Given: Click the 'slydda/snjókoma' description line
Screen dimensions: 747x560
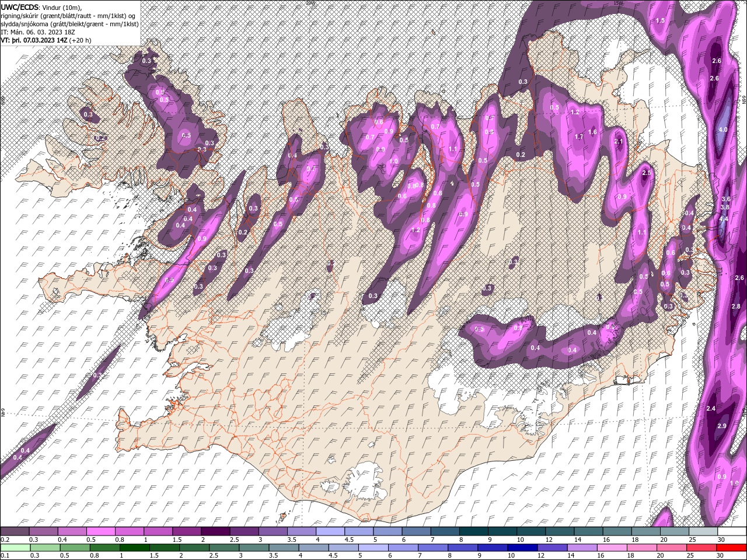Looking at the screenshot, I should pyautogui.click(x=69, y=24).
